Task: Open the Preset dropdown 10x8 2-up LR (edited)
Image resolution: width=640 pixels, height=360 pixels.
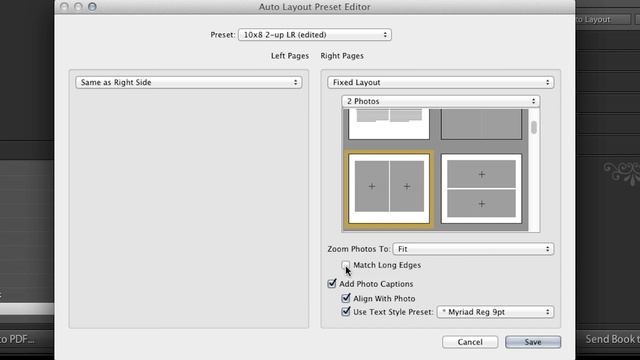Action: coord(315,35)
